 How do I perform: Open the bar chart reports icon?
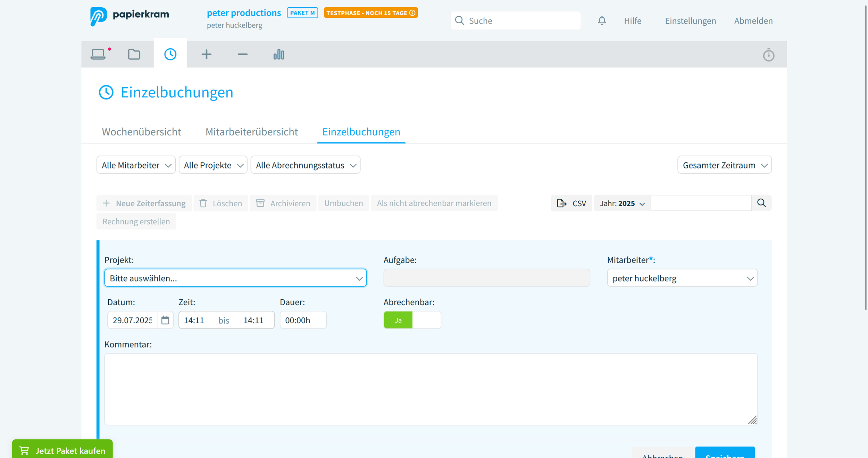click(278, 55)
